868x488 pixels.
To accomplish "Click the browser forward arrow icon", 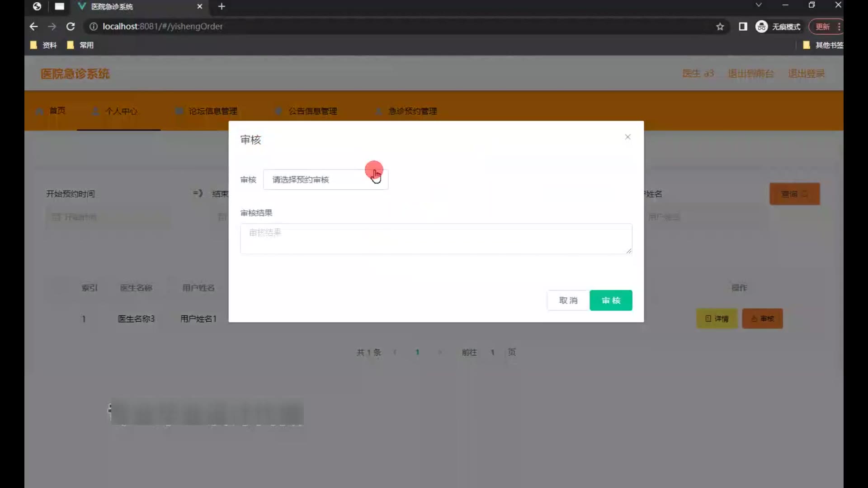I will click(52, 27).
